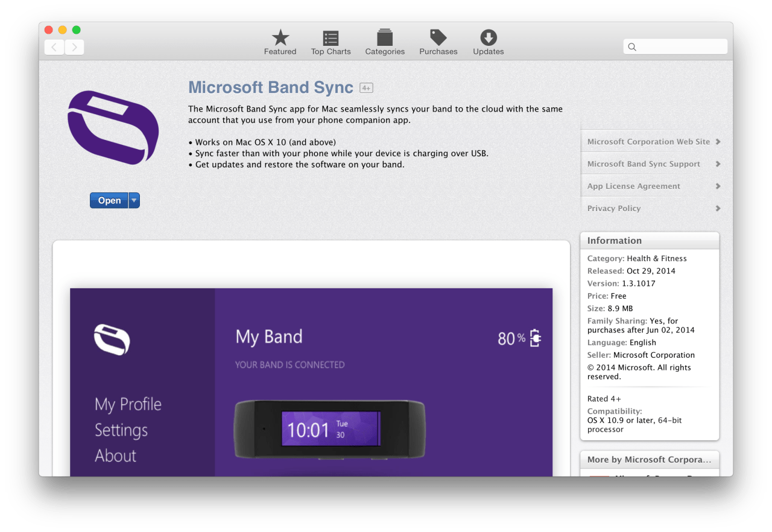
Task: Click the "© 2014 Microsoft" copyright text
Action: tap(639, 372)
